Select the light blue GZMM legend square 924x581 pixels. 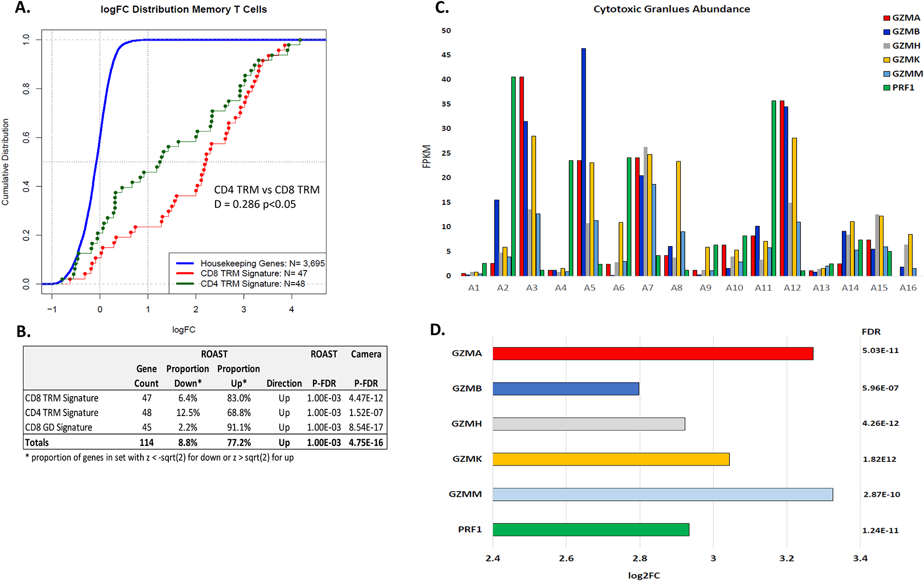tap(887, 74)
